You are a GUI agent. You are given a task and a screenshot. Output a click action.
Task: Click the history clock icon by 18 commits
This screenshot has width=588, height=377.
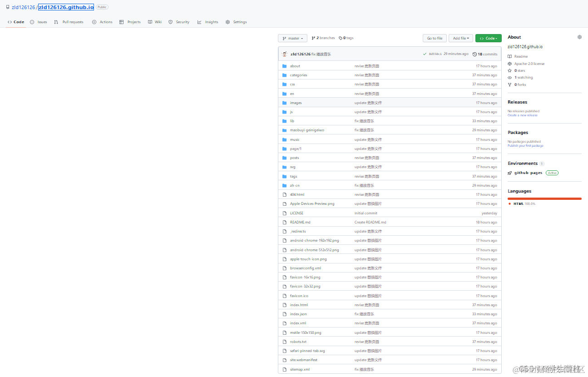474,54
